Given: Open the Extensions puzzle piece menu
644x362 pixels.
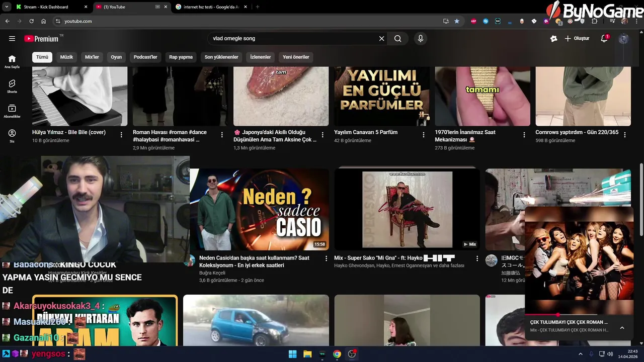Looking at the screenshot, I should [595, 21].
